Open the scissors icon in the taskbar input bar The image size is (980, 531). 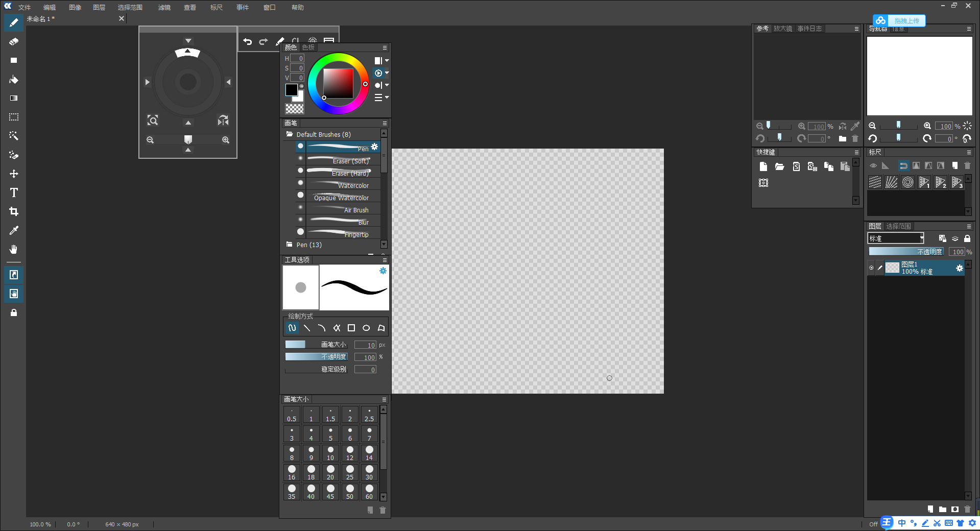[937, 523]
